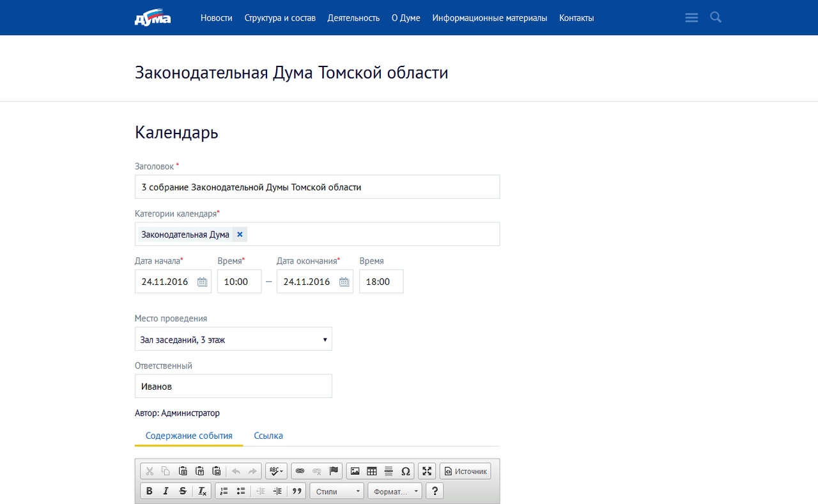
Task: Click the Заголовок title input field
Action: pyautogui.click(x=317, y=187)
